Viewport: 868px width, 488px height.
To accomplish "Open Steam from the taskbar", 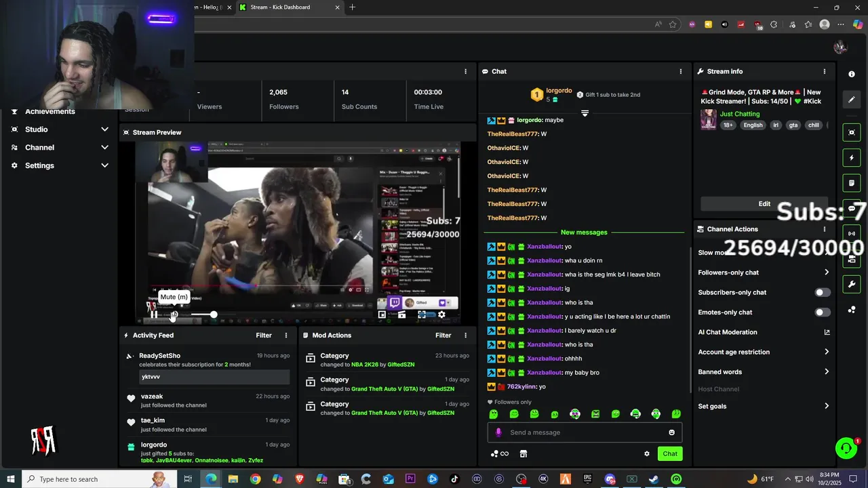I will click(654, 479).
